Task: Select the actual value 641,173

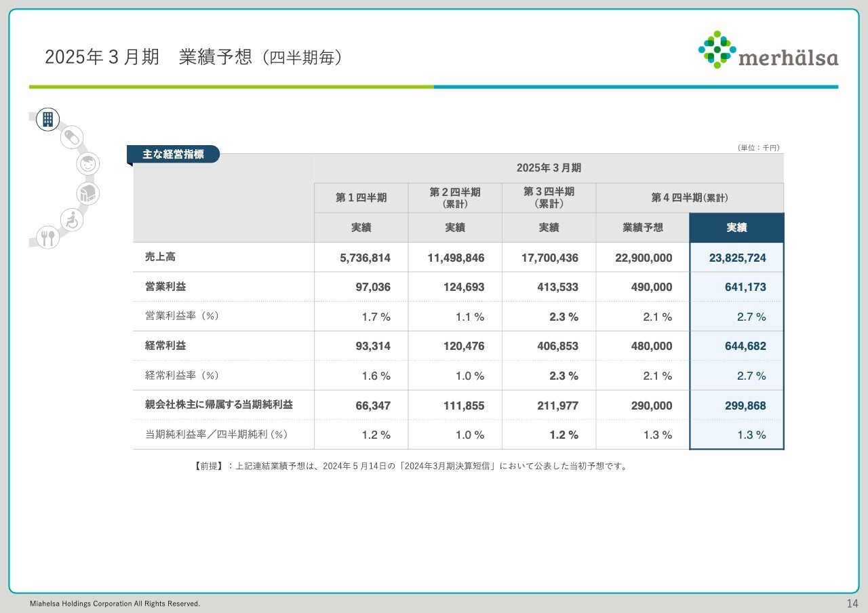Action: click(745, 288)
